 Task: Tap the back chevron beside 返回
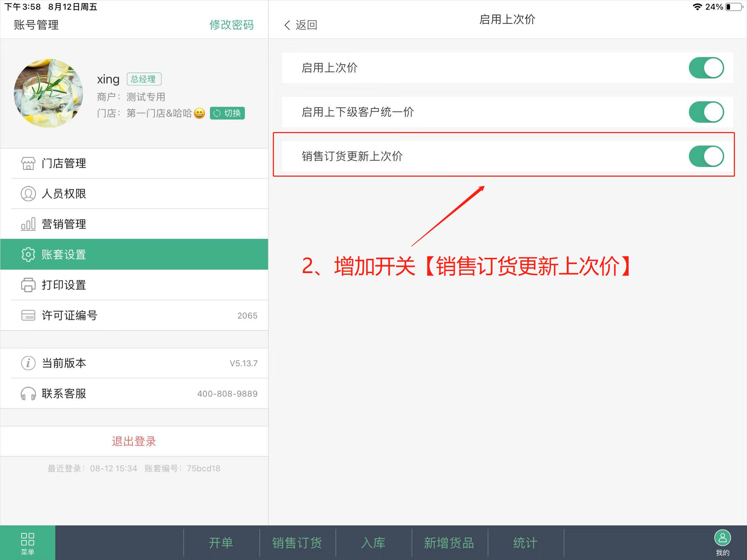click(287, 25)
